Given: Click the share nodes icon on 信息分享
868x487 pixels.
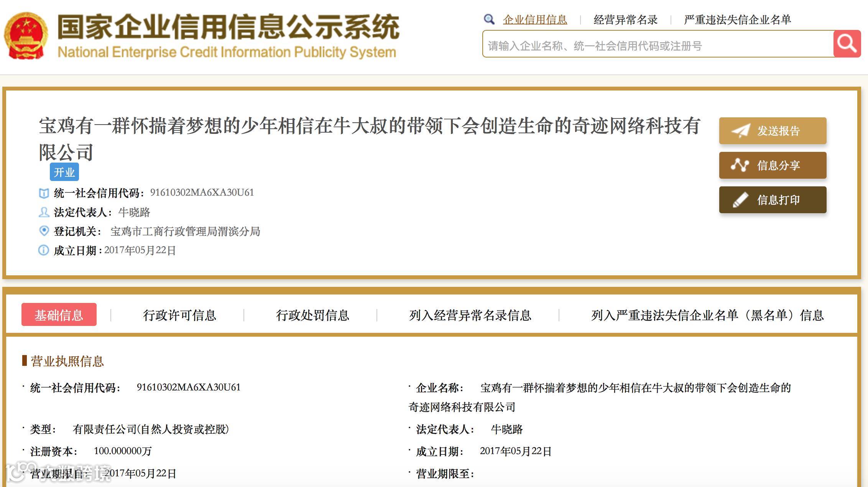Looking at the screenshot, I should (740, 165).
